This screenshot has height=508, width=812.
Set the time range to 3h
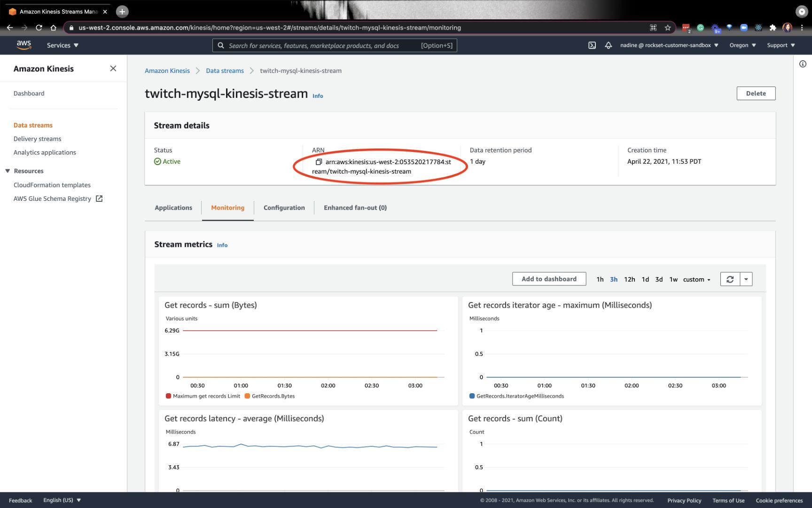[x=614, y=279]
